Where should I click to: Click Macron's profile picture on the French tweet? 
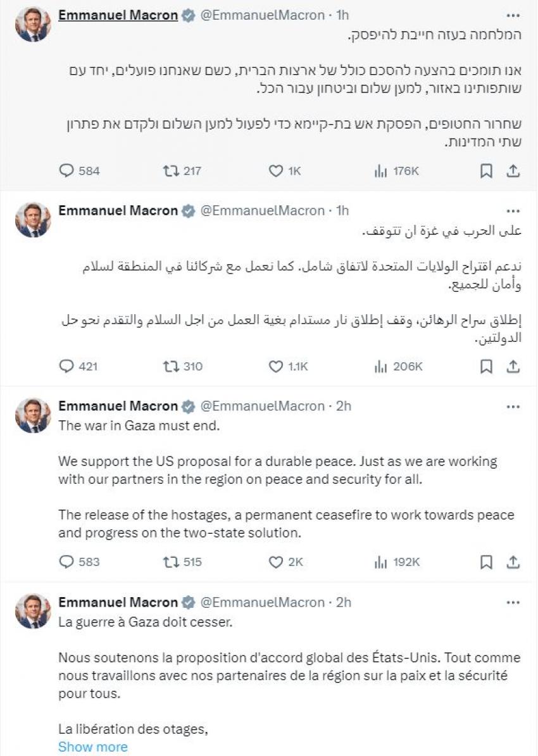[x=33, y=611]
